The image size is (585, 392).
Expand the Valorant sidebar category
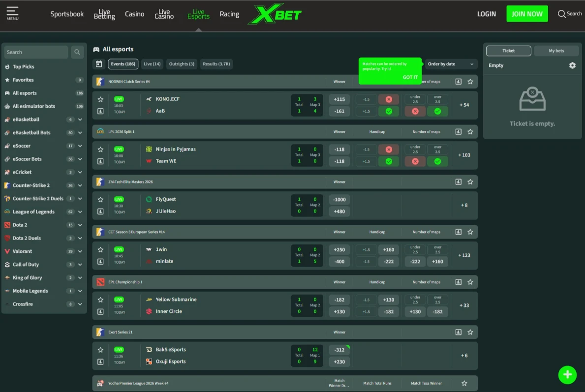click(80, 251)
